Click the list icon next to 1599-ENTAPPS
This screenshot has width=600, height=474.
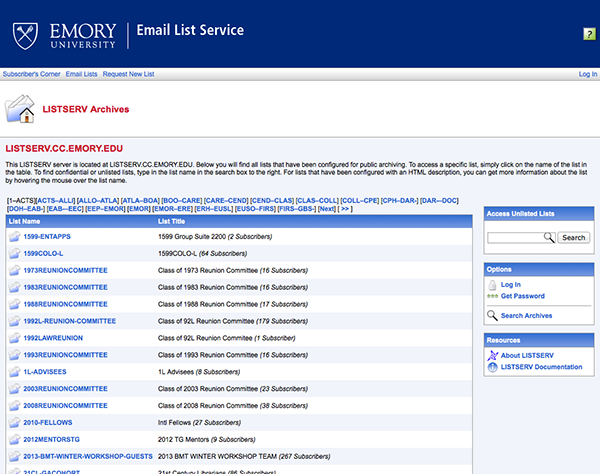click(14, 237)
